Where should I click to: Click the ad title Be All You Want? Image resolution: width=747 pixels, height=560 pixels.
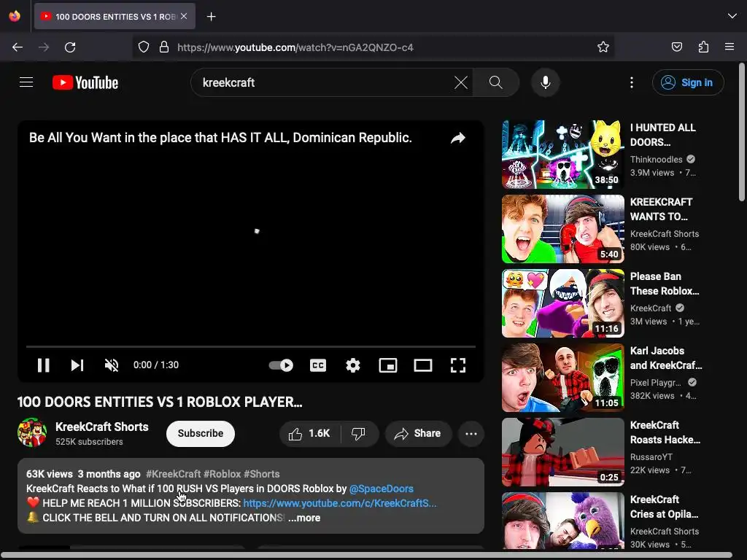pos(220,138)
